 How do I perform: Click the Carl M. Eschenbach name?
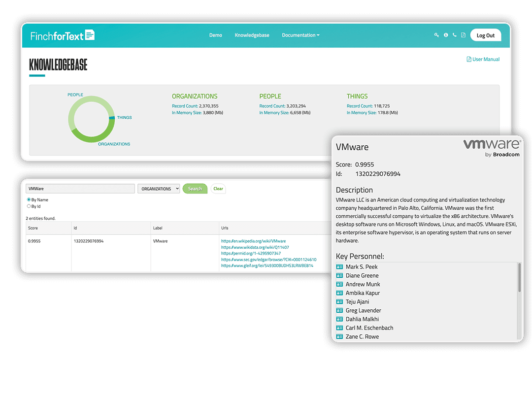coord(369,328)
